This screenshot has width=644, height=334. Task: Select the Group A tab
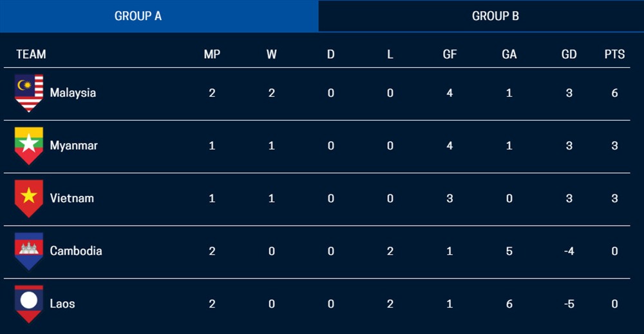159,16
